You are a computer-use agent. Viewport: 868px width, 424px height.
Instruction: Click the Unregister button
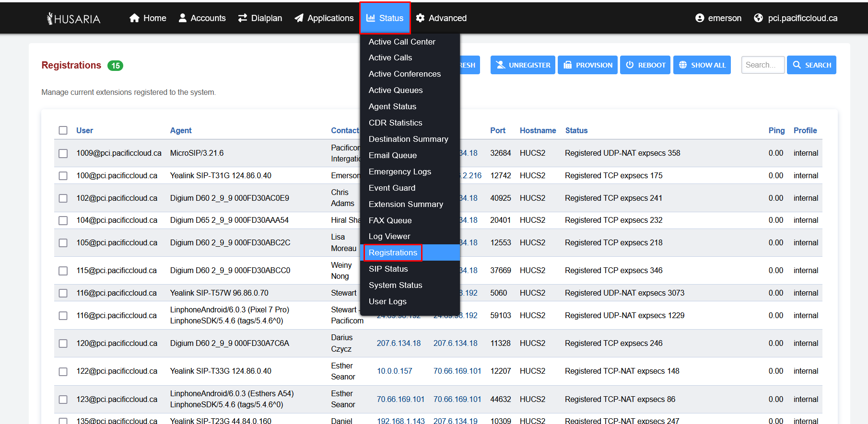(523, 65)
